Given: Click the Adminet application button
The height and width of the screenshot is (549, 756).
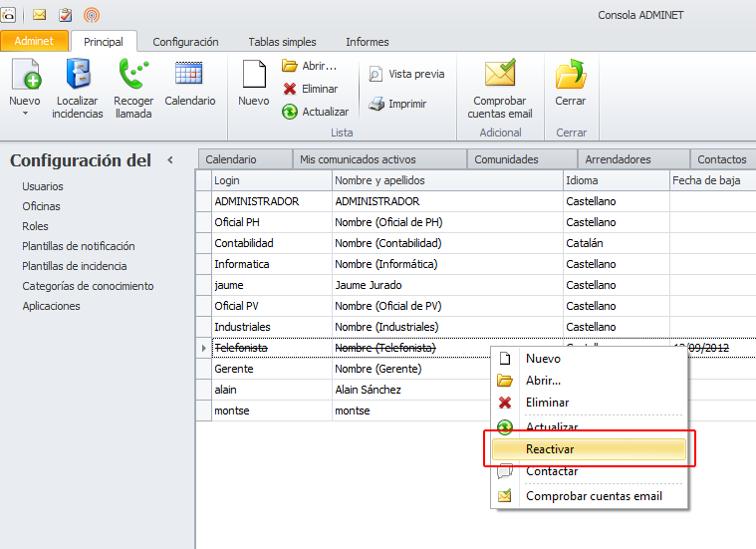Looking at the screenshot, I should click(x=35, y=42).
